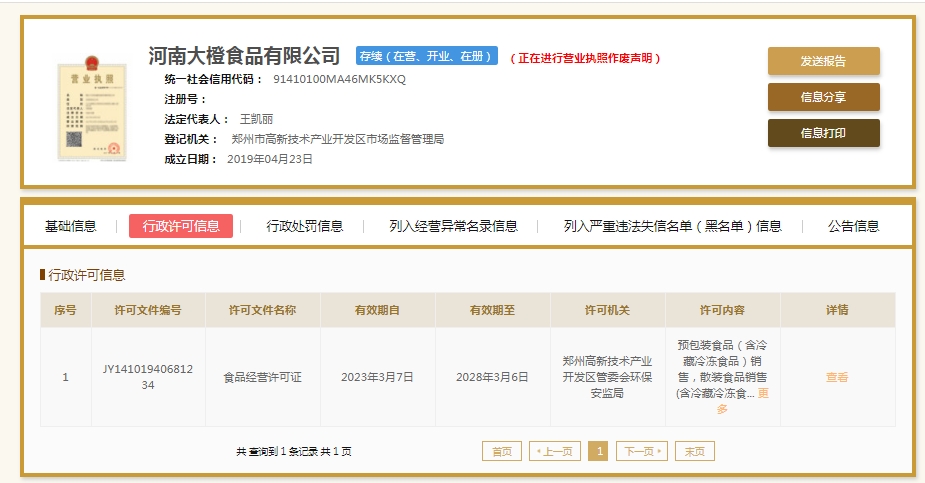Go to 首页 in pagination
The width and height of the screenshot is (925, 483).
coord(502,451)
